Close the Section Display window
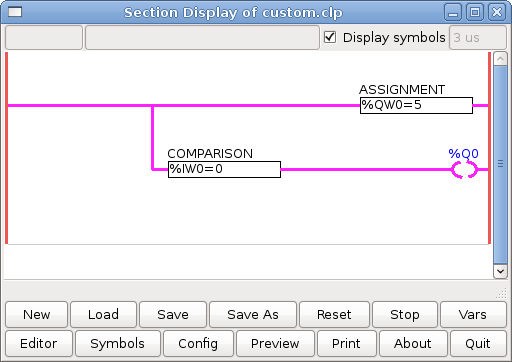 tap(497, 13)
